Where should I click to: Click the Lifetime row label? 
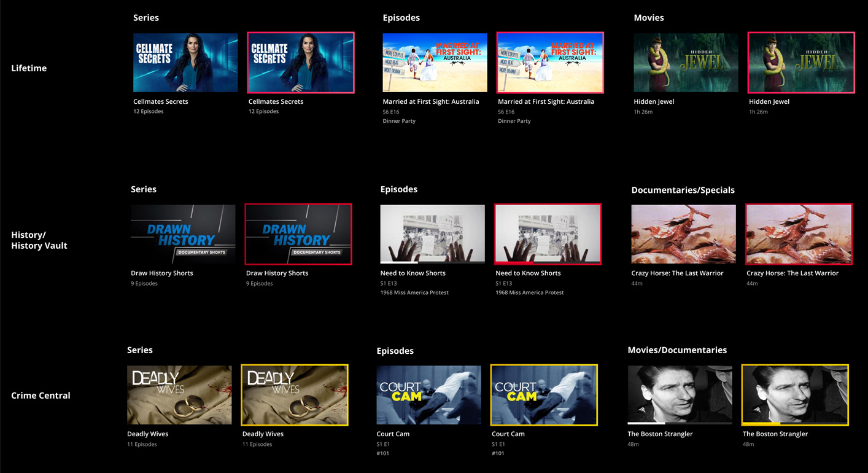pyautogui.click(x=29, y=68)
